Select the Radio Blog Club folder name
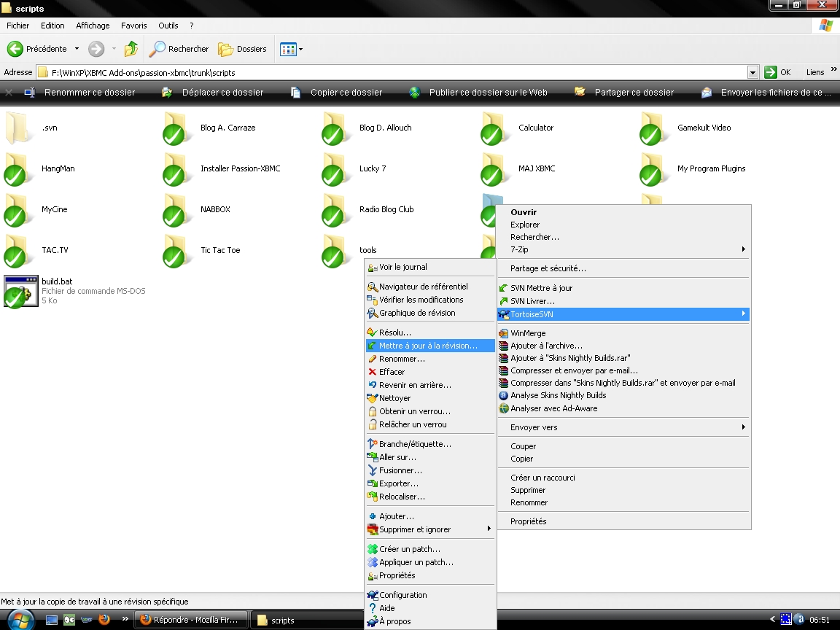Viewport: 840px width, 630px height. [386, 209]
